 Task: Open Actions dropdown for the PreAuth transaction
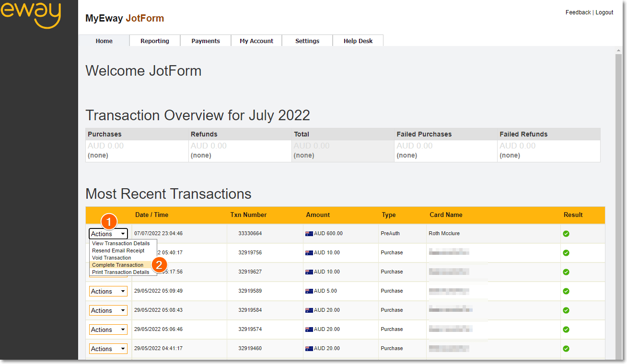click(x=108, y=234)
